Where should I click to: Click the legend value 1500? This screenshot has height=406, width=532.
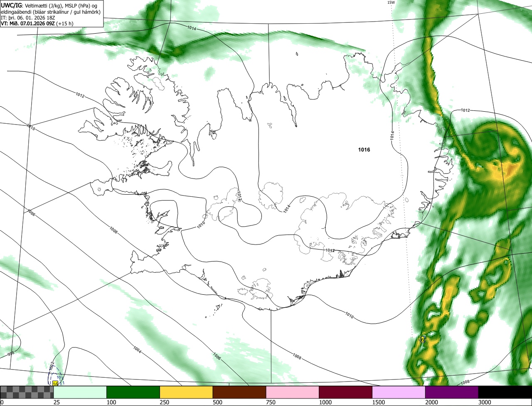pyautogui.click(x=379, y=402)
